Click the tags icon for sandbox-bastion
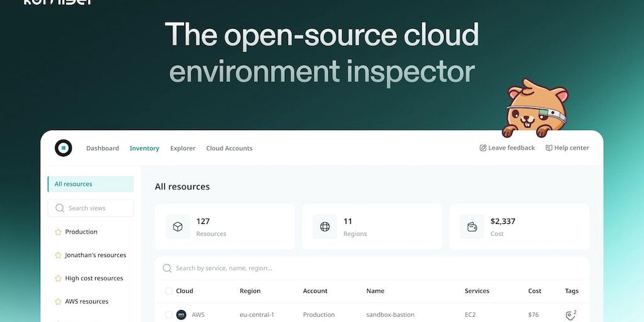This screenshot has height=322, width=644. point(570,315)
